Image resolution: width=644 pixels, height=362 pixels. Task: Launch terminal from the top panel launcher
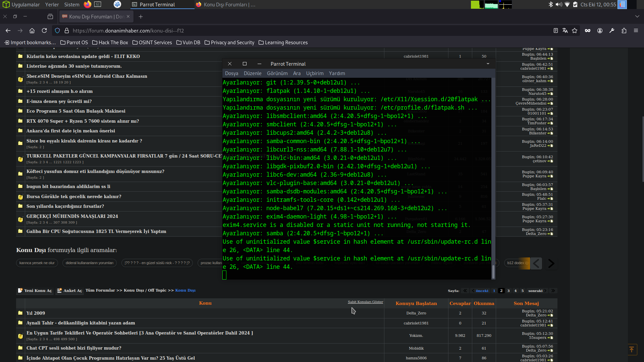click(x=98, y=4)
